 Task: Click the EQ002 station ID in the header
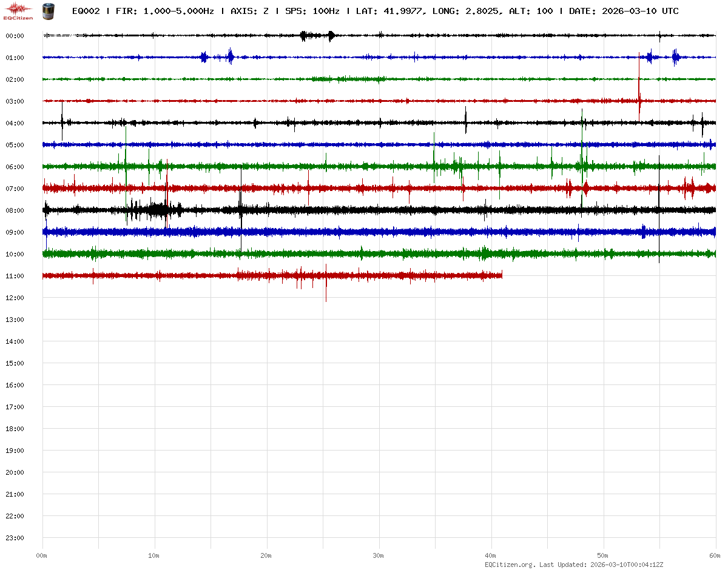[x=86, y=12]
